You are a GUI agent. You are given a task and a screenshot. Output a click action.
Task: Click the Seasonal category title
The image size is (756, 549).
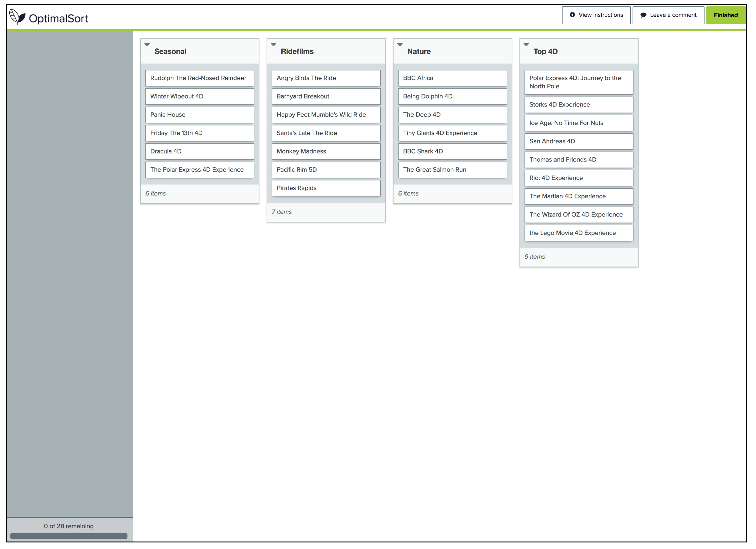(x=170, y=51)
